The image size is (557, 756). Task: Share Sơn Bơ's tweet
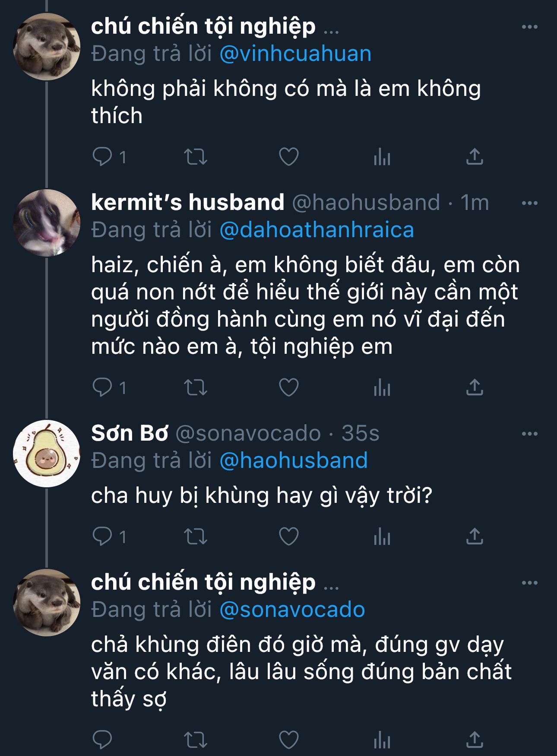(475, 537)
